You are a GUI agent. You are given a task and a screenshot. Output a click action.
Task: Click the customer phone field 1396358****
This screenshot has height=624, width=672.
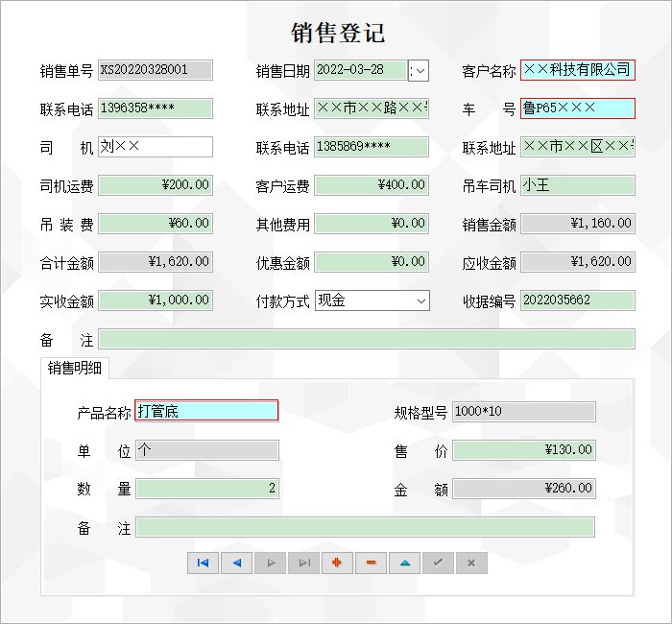(x=156, y=108)
